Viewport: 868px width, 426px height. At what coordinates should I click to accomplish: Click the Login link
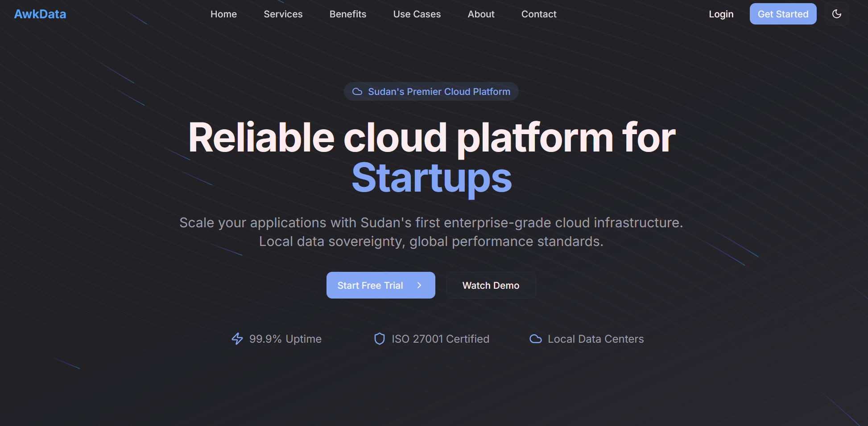pos(721,14)
